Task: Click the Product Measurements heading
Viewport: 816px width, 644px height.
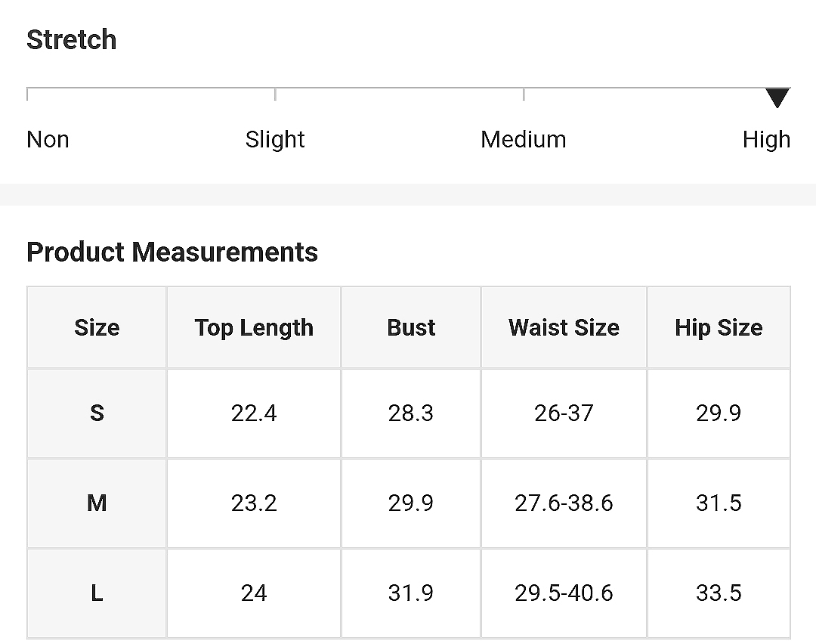Action: pyautogui.click(x=172, y=252)
